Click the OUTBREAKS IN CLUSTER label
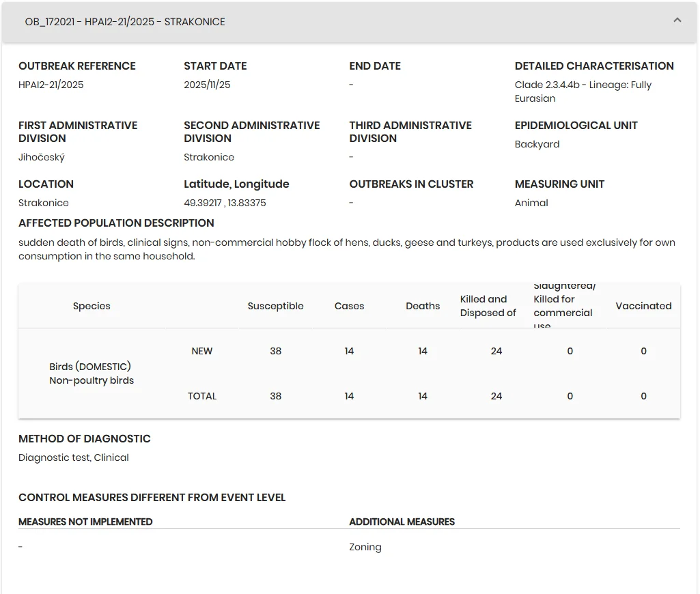 (411, 184)
